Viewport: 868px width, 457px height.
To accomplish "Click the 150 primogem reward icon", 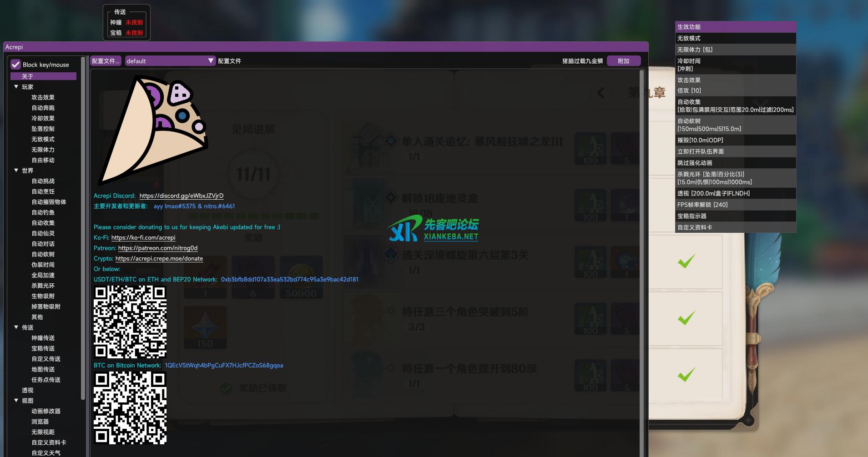I will (205, 327).
